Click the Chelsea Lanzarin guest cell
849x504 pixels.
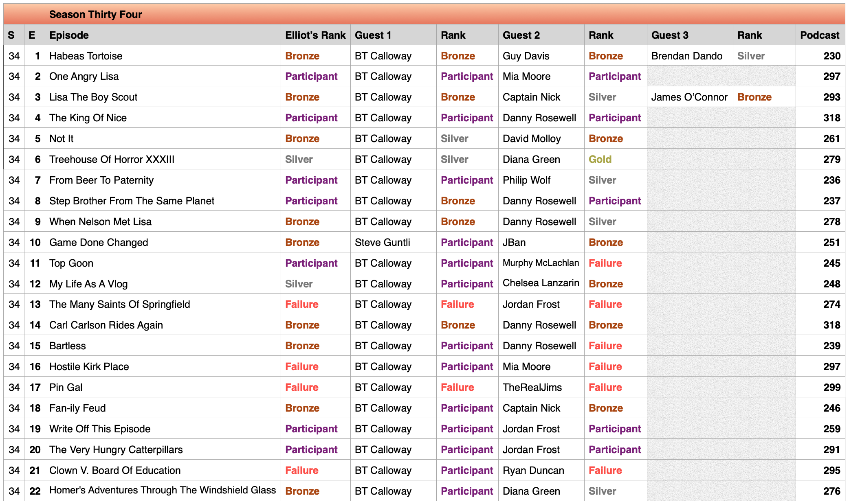click(541, 283)
